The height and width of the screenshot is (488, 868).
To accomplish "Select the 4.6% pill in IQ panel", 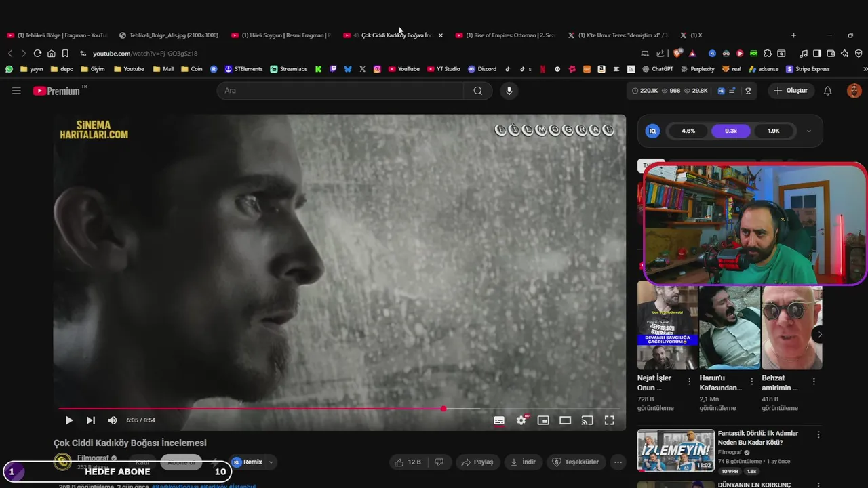I will coord(688,131).
